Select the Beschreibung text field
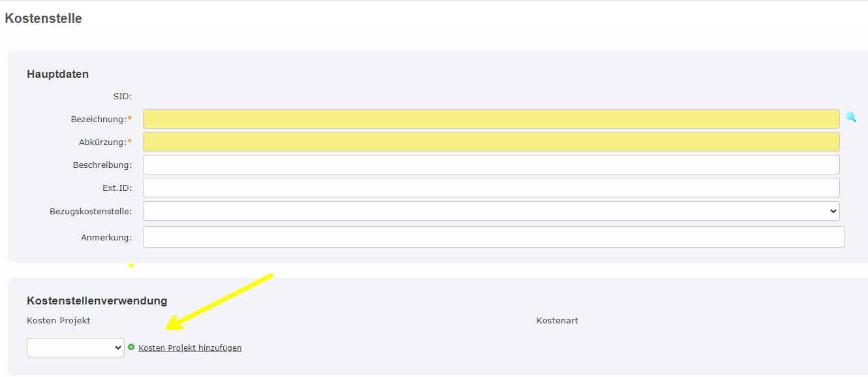This screenshot has height=377, width=868. (x=491, y=165)
